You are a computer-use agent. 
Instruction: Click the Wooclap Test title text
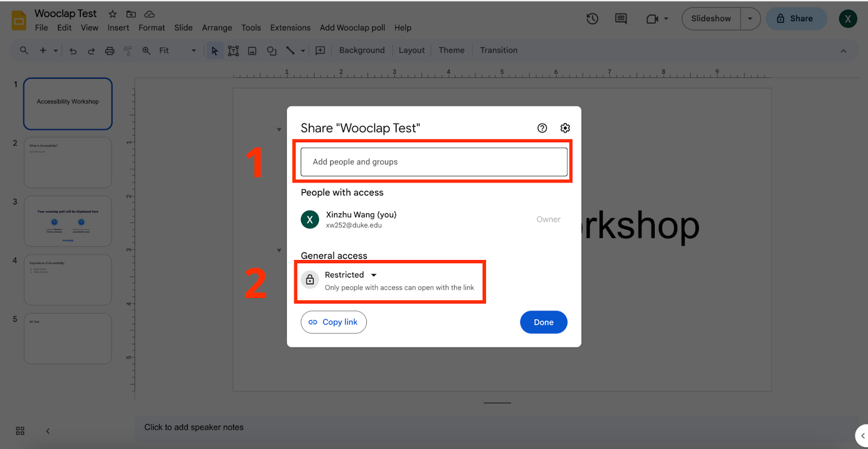coord(66,14)
